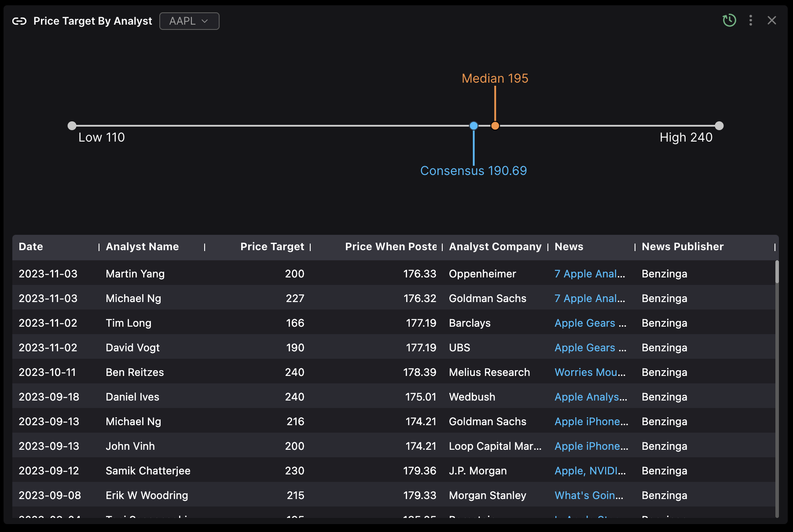
Task: Click the posted price 178.39
Action: [420, 372]
